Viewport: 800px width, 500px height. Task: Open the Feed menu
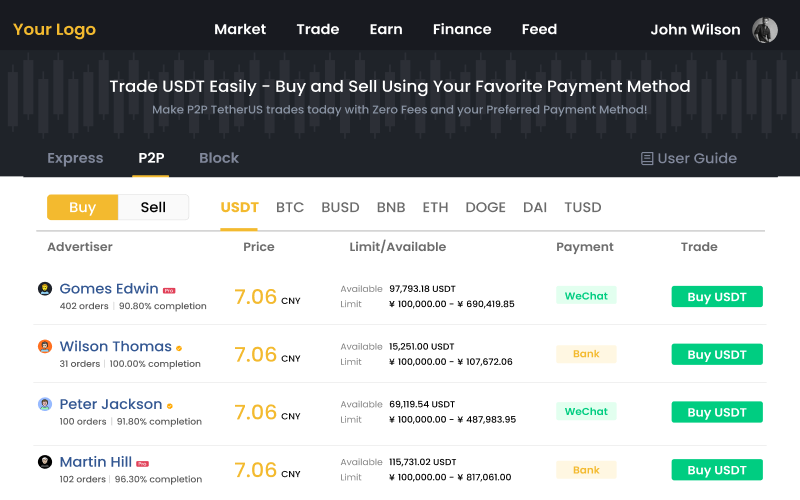(539, 29)
